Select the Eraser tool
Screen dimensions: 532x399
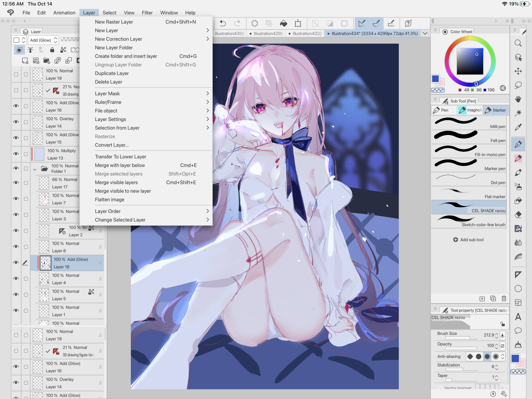point(518,215)
